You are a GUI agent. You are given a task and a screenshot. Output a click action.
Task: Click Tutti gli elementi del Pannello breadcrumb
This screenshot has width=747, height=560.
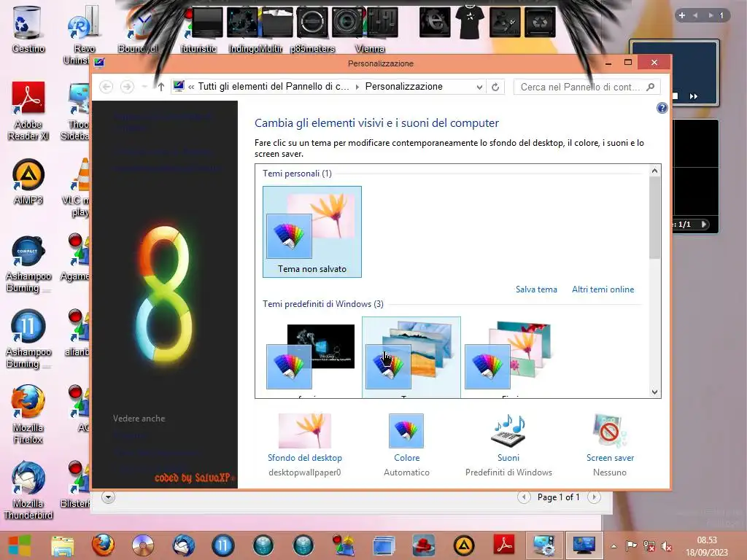coord(273,86)
